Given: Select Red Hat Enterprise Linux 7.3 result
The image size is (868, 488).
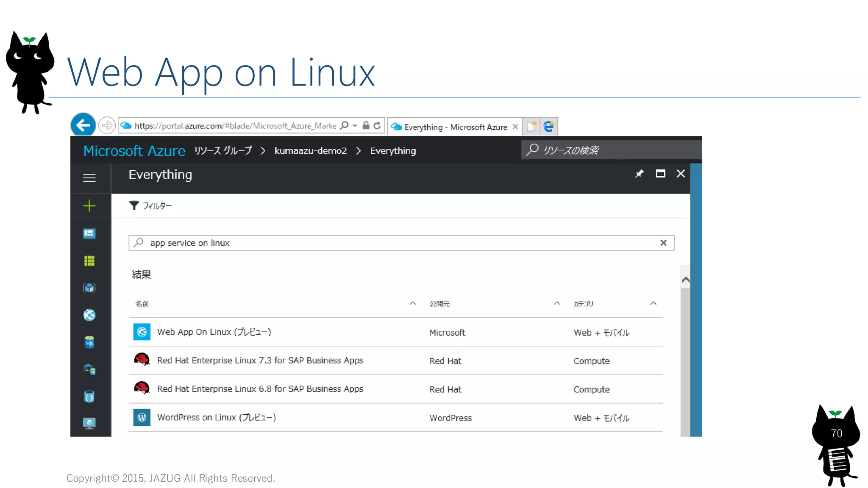Looking at the screenshot, I should click(x=396, y=360).
